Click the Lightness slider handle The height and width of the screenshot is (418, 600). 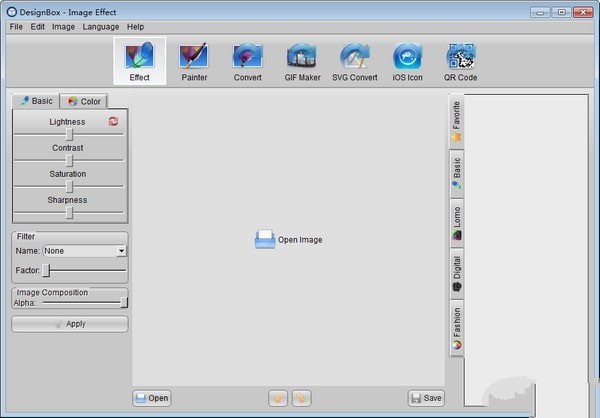pyautogui.click(x=69, y=134)
